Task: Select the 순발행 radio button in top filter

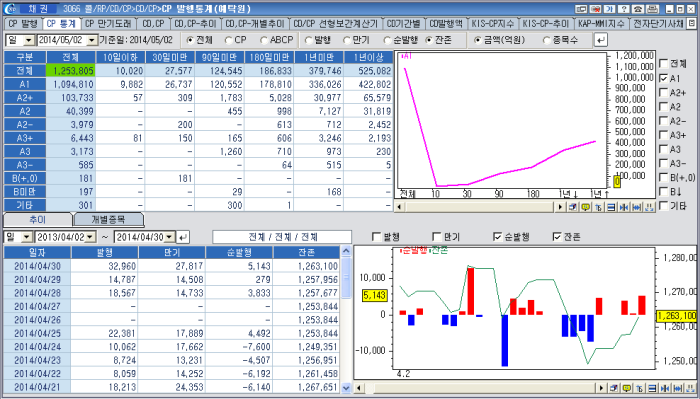Action: (x=388, y=40)
